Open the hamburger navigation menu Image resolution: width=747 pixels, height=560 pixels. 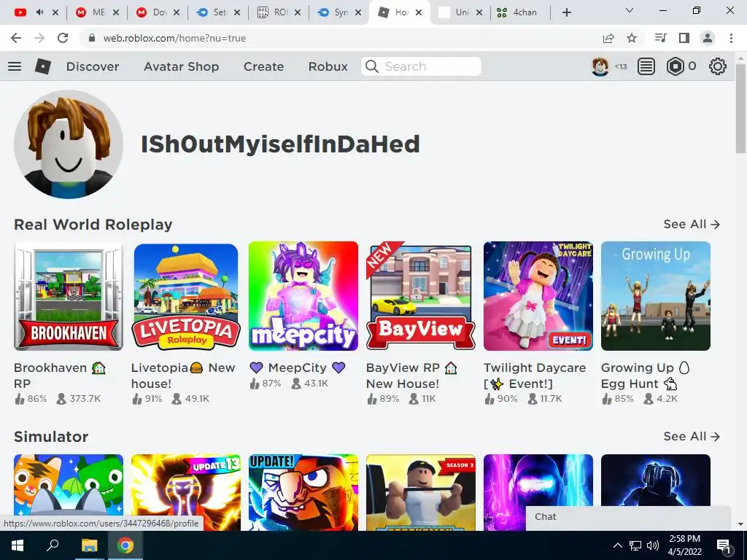[15, 66]
